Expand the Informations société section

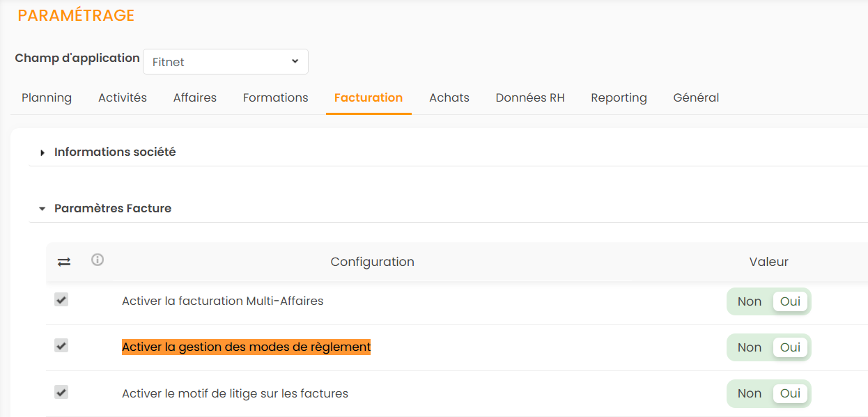(115, 152)
